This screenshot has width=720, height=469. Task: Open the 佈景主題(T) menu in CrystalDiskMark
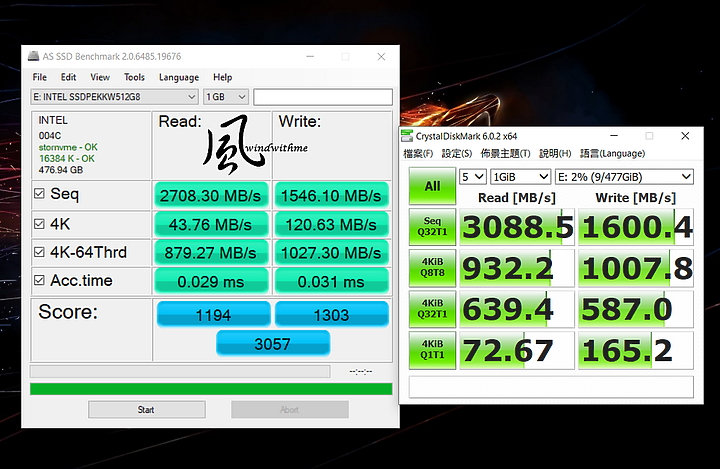(x=505, y=153)
